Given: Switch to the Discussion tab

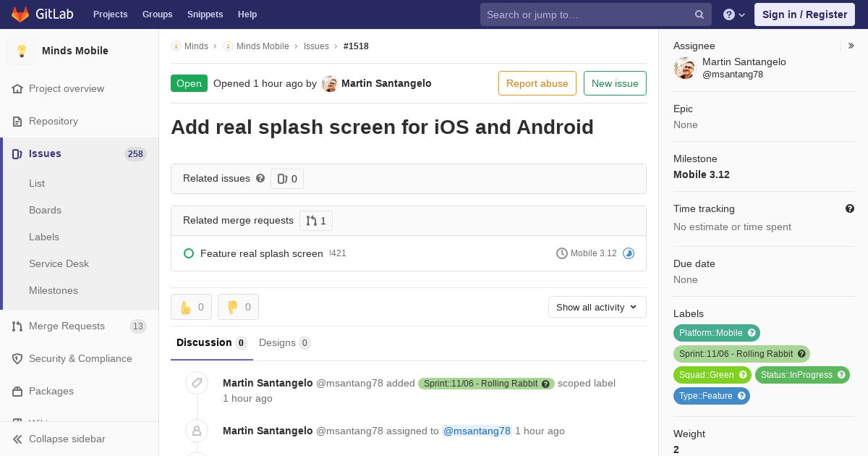Looking at the screenshot, I should [212, 342].
